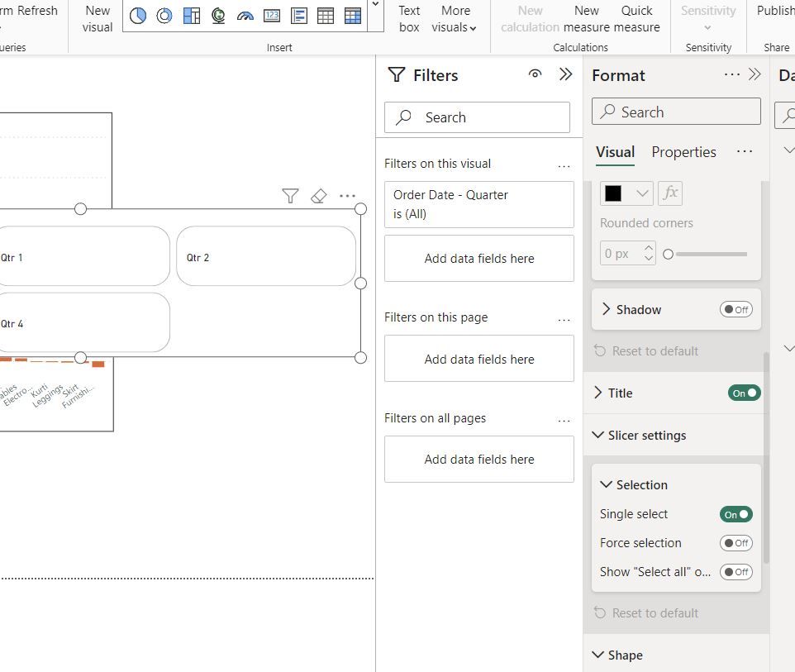Collapse the Format pane with double chevron

point(755,74)
